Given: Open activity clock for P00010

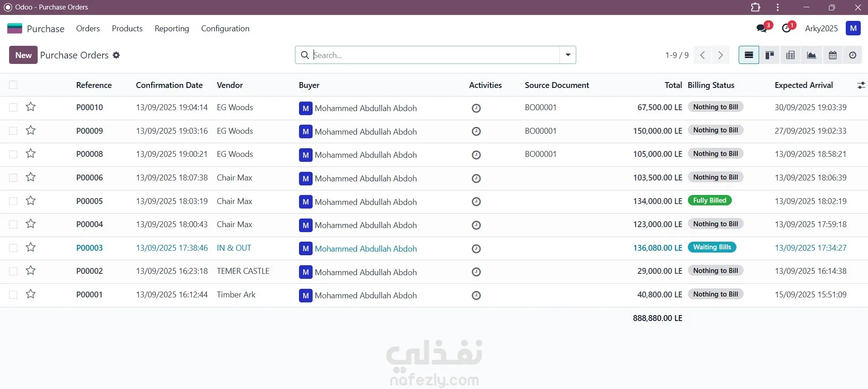Looking at the screenshot, I should point(476,108).
